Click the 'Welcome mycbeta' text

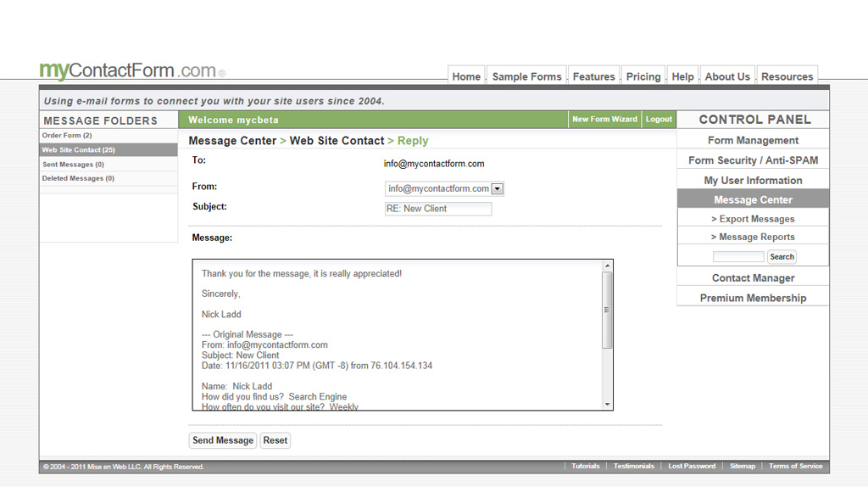233,120
